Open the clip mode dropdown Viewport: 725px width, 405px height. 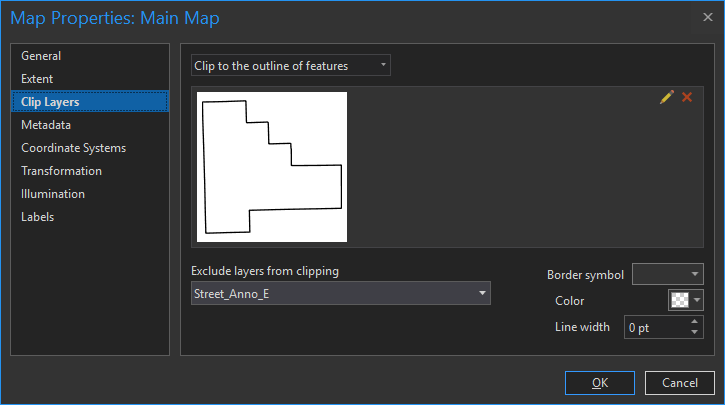[291, 66]
